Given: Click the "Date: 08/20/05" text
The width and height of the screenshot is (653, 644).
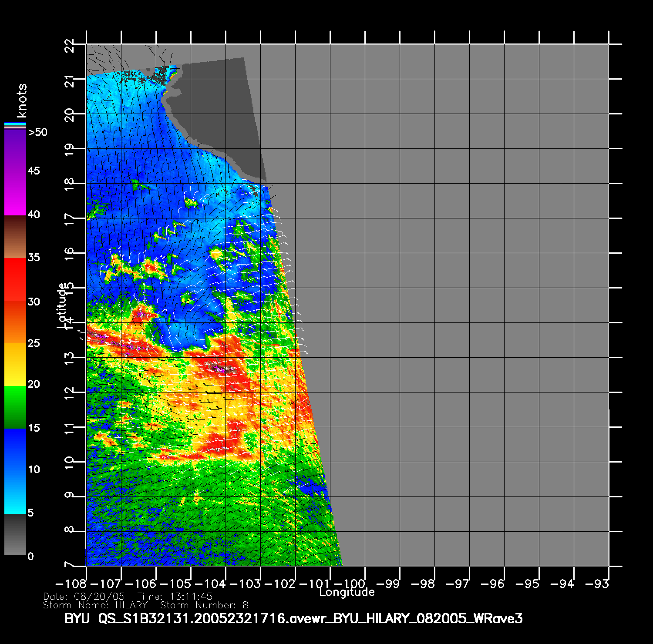Looking at the screenshot, I should point(84,596).
